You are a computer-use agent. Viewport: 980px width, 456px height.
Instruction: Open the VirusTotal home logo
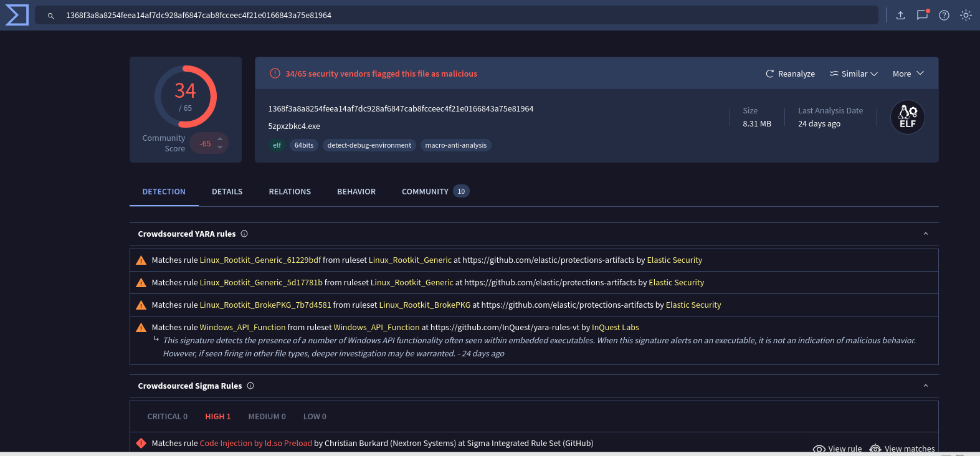17,15
